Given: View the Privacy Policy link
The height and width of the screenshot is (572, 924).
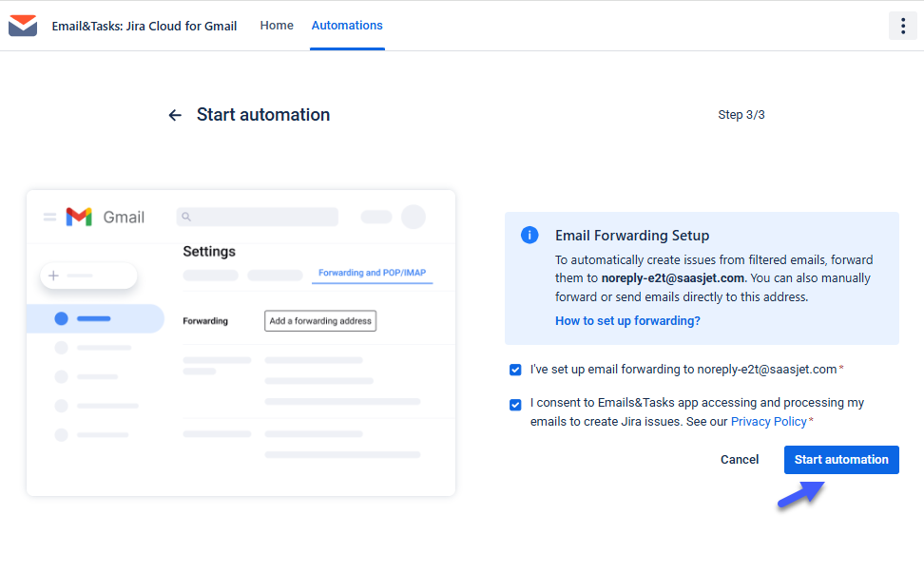Looking at the screenshot, I should coord(768,421).
